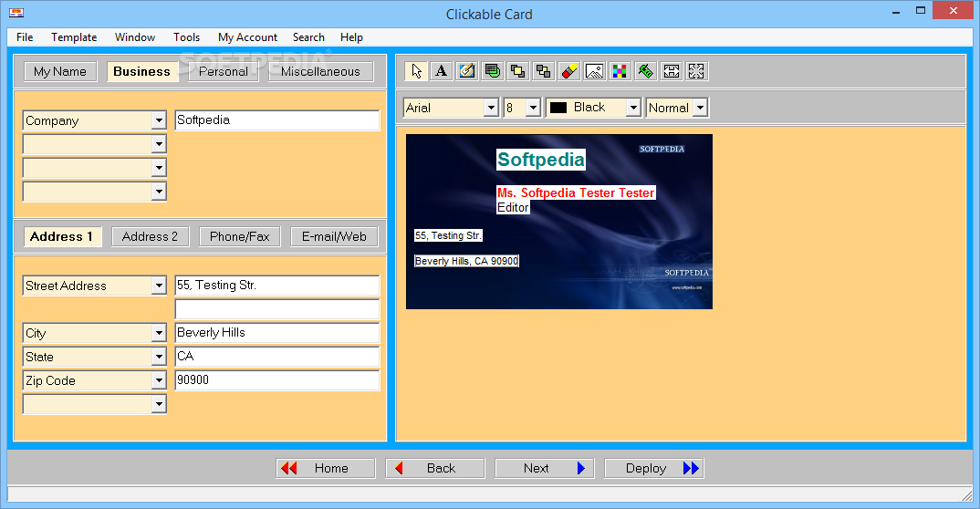Open the Template menu
980x509 pixels.
[74, 37]
